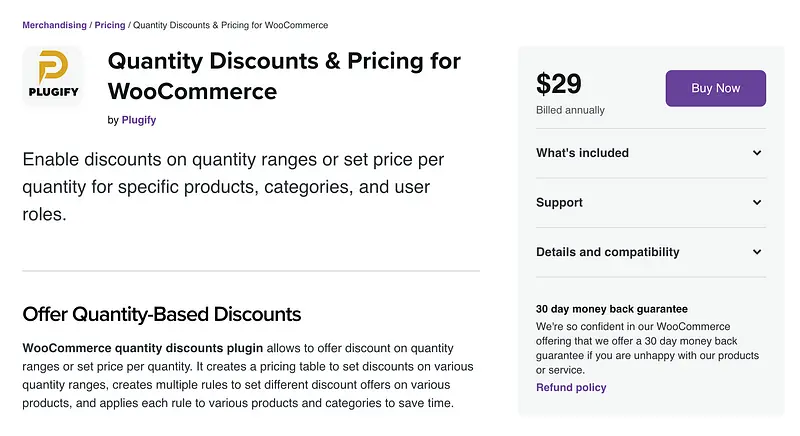Click the 30 day money back guarantee heading
800x436 pixels.
(x=612, y=309)
